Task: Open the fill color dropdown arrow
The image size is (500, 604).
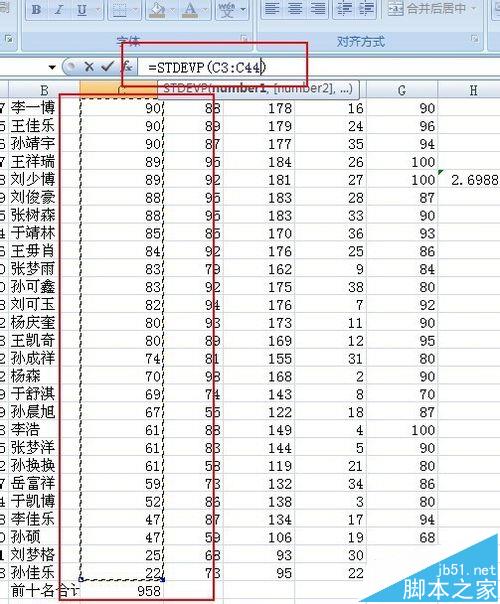Action: (172, 9)
